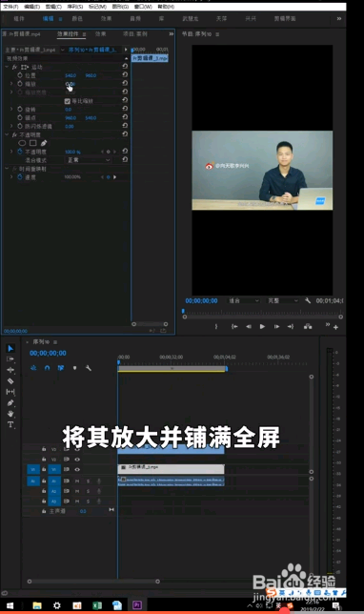Toggle stopwatch animation for 旋转
The width and height of the screenshot is (364, 614).
[x=20, y=109]
